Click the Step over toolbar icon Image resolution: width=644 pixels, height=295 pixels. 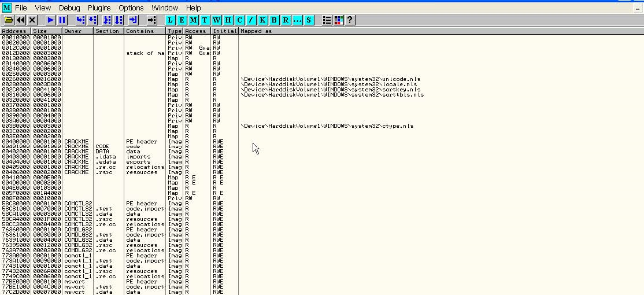click(92, 20)
